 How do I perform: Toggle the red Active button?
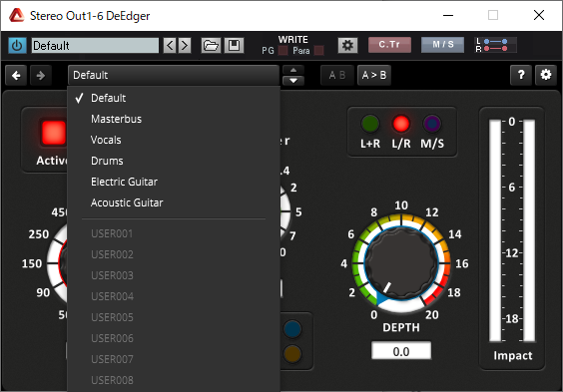[54, 133]
